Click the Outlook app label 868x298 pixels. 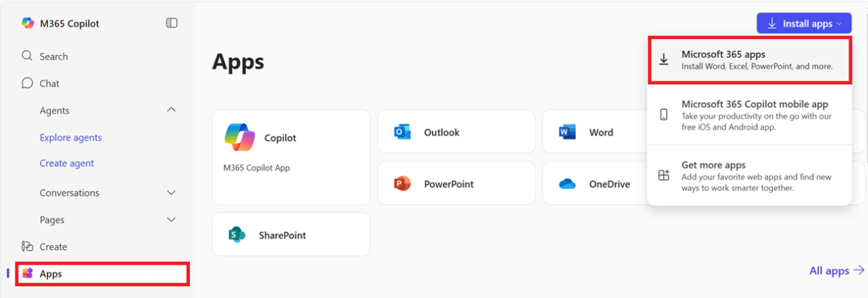click(442, 132)
